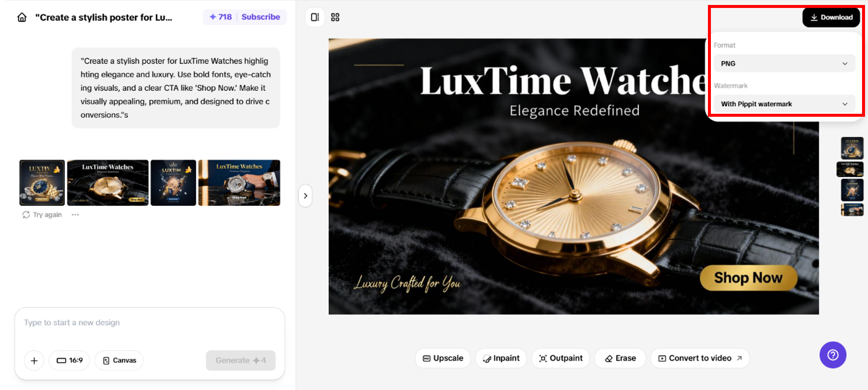The height and width of the screenshot is (390, 868).
Task: Select the first blue watch poster thumbnail
Action: tap(42, 183)
